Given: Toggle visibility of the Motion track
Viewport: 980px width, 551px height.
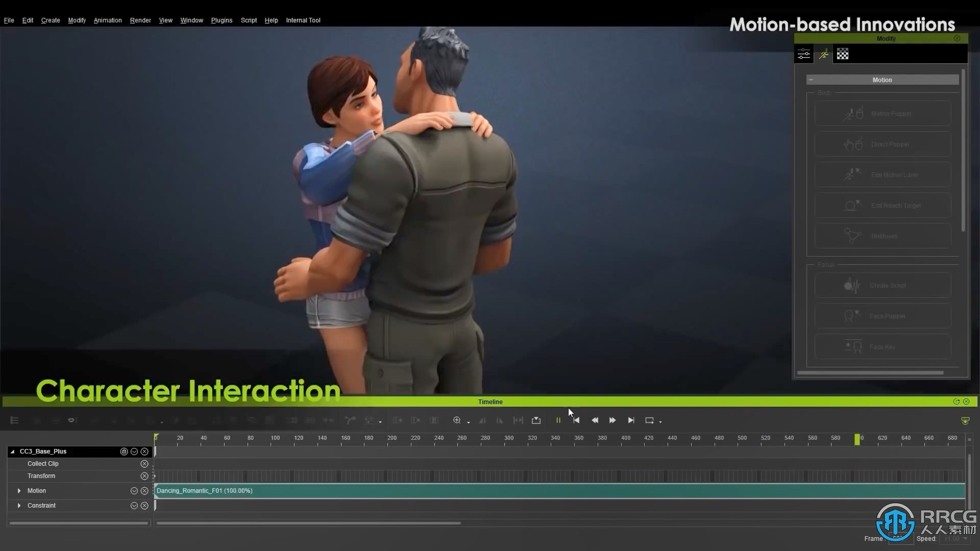Looking at the screenshot, I should coord(134,490).
